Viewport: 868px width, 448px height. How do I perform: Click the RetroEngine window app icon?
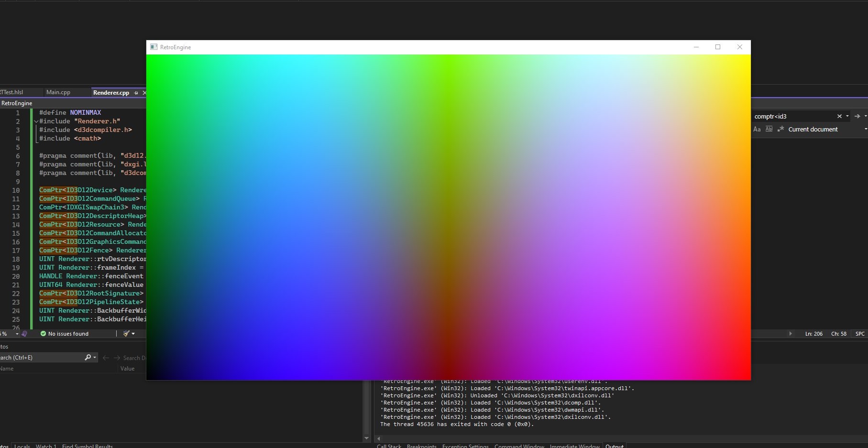point(154,47)
